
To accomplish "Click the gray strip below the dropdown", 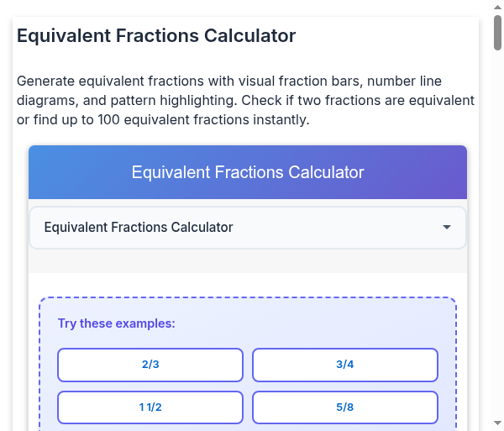I will pyautogui.click(x=247, y=261).
